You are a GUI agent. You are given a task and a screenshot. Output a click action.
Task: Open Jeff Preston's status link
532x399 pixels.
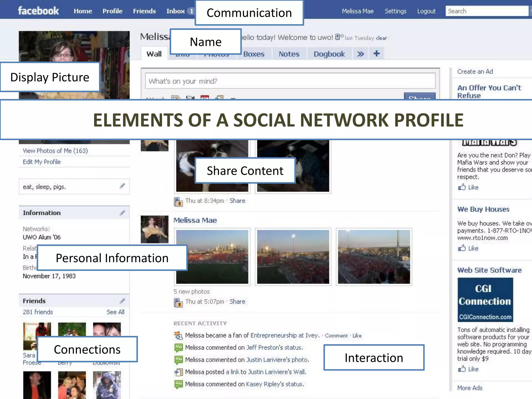click(275, 348)
